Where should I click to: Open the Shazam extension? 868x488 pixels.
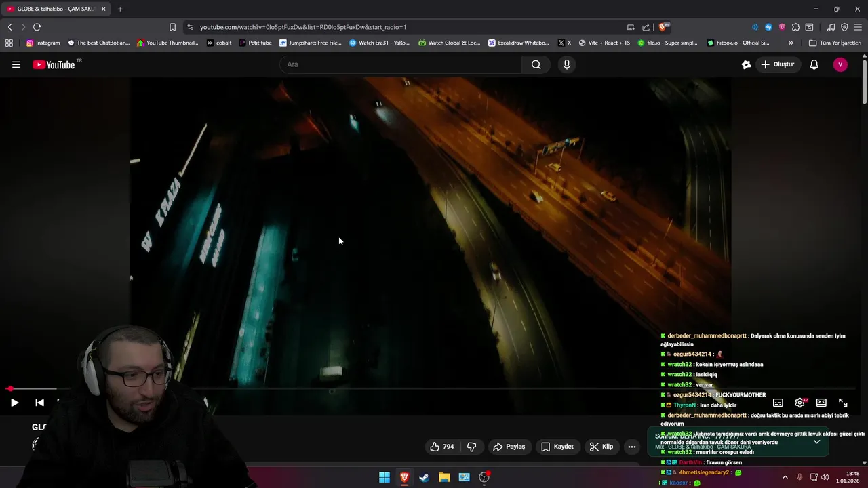pos(768,27)
